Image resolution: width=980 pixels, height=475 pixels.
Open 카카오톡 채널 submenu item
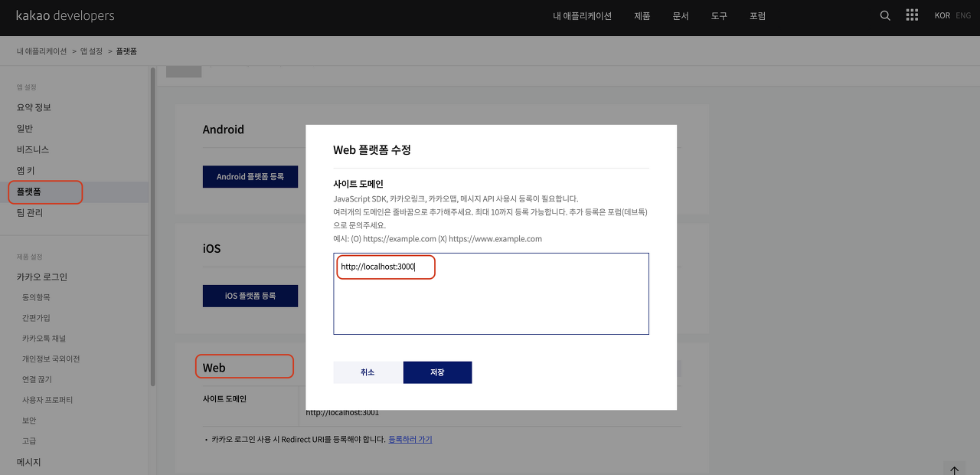pos(44,339)
